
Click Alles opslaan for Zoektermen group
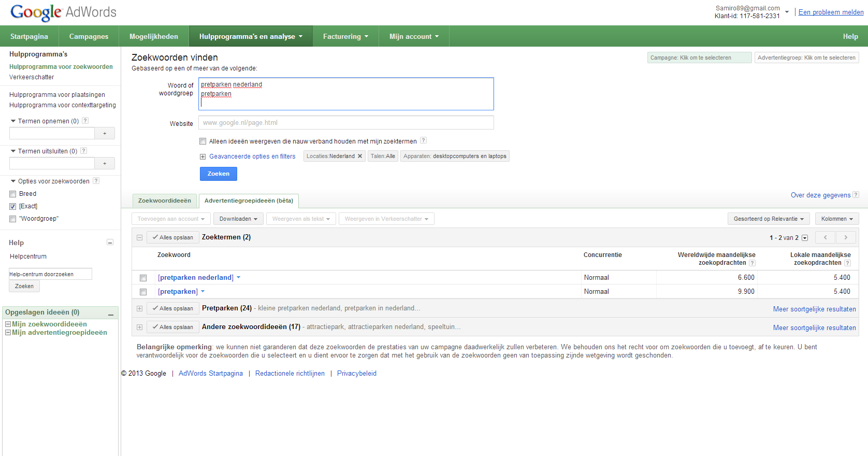172,237
